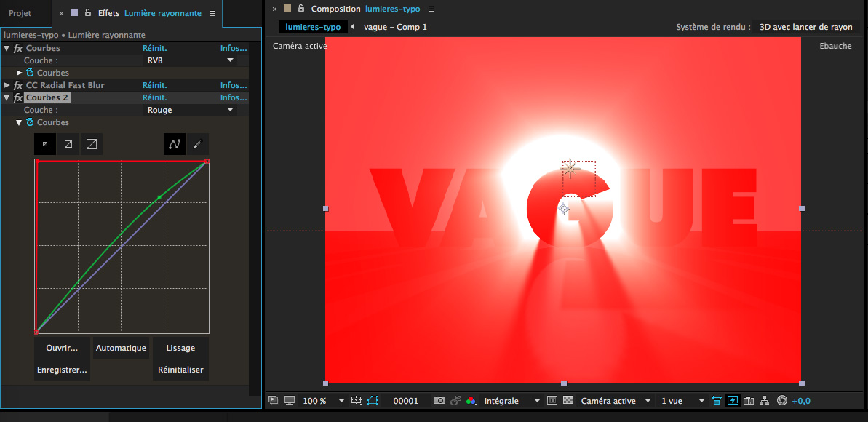Open the Composition panel options menu
This screenshot has width=868, height=422.
tap(431, 9)
